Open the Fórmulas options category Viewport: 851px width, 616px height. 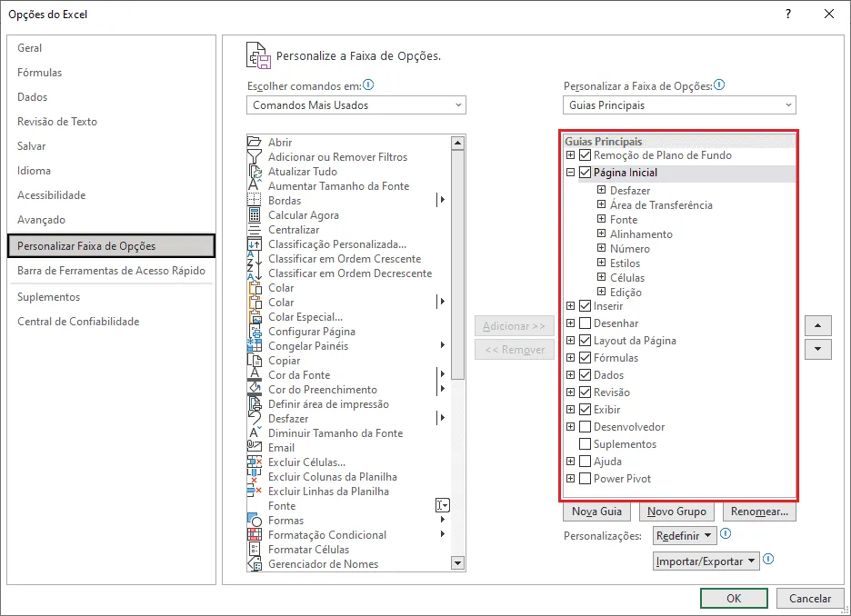(40, 73)
